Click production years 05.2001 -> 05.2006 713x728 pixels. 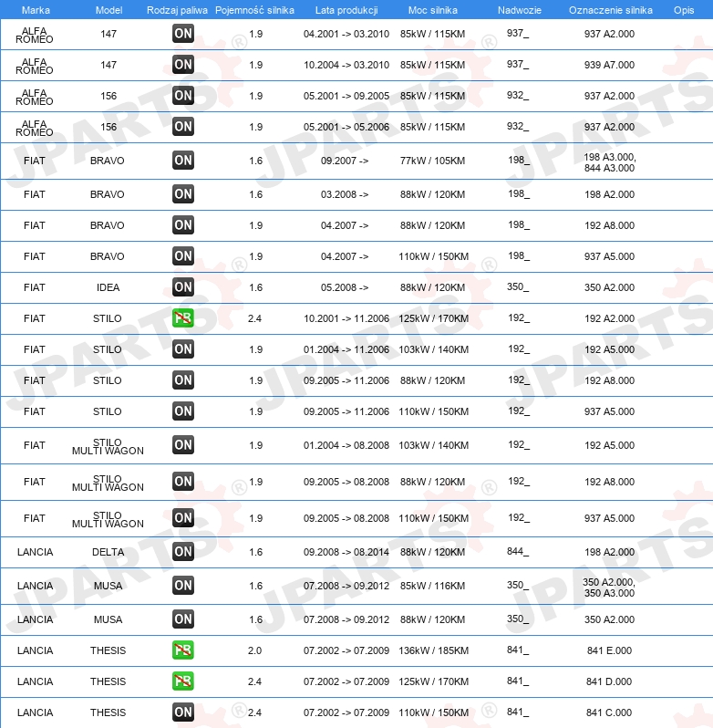[x=346, y=127]
